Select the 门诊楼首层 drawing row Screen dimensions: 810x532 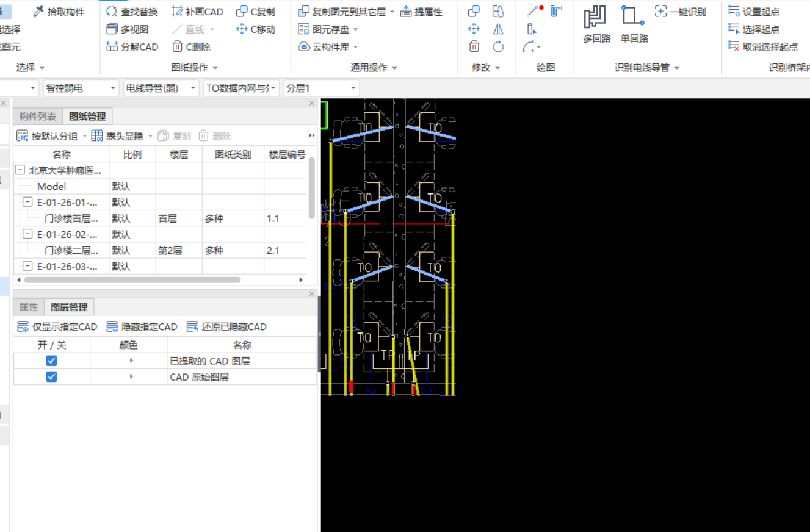pyautogui.click(x=161, y=218)
